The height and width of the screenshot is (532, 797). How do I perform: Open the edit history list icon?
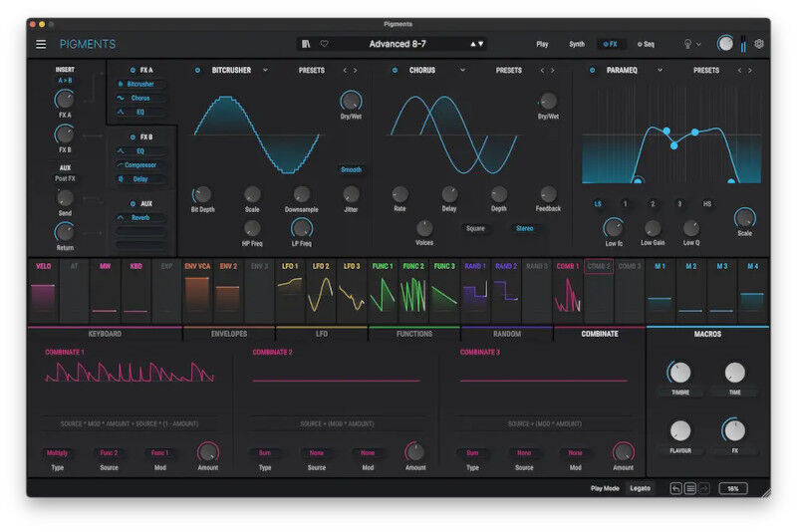pyautogui.click(x=689, y=488)
